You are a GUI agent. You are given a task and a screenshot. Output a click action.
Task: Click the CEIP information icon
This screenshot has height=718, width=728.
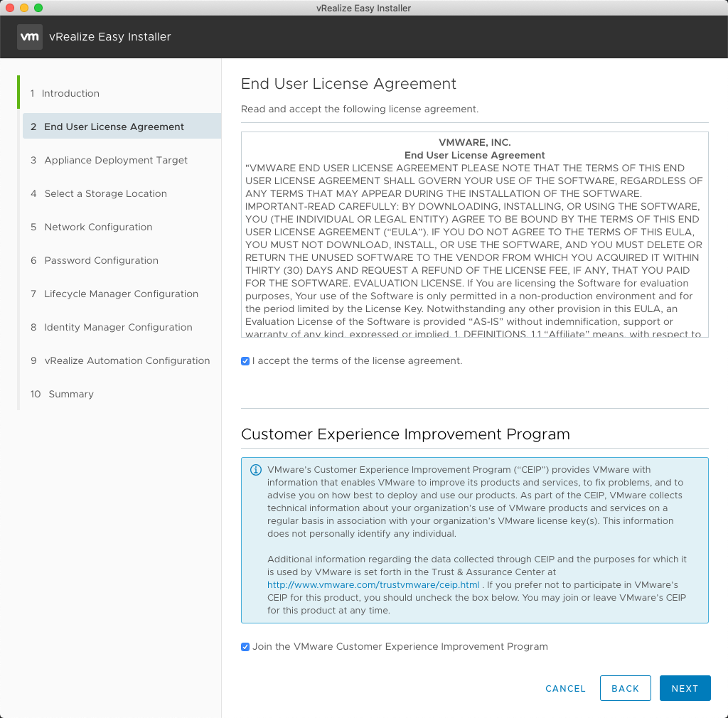[255, 470]
